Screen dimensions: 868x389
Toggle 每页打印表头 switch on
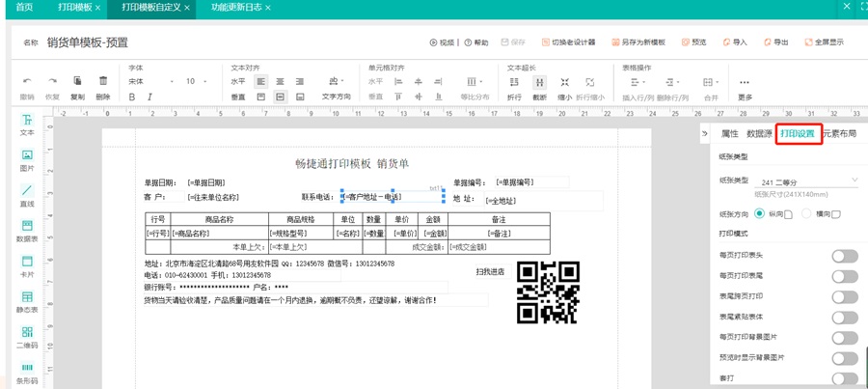coord(844,256)
